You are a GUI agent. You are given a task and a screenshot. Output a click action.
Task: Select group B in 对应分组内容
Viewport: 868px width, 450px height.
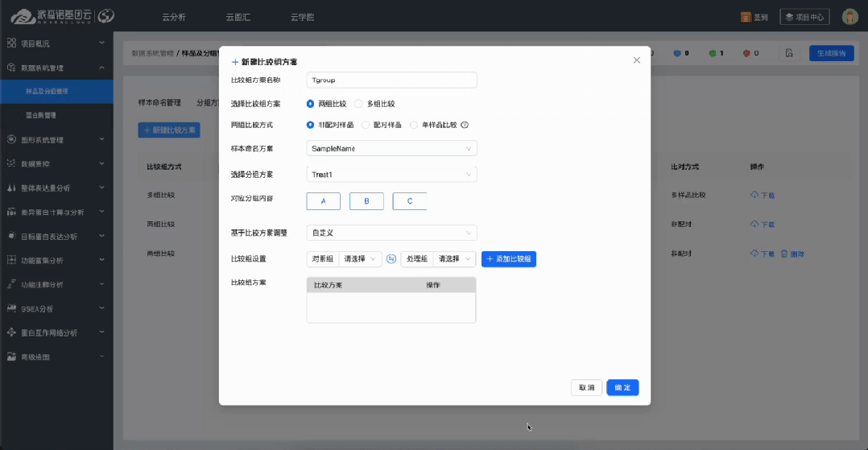[x=366, y=201]
